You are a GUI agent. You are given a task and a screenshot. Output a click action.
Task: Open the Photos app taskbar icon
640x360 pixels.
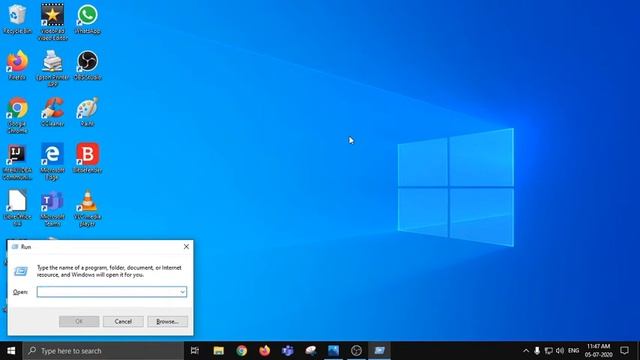(x=333, y=351)
